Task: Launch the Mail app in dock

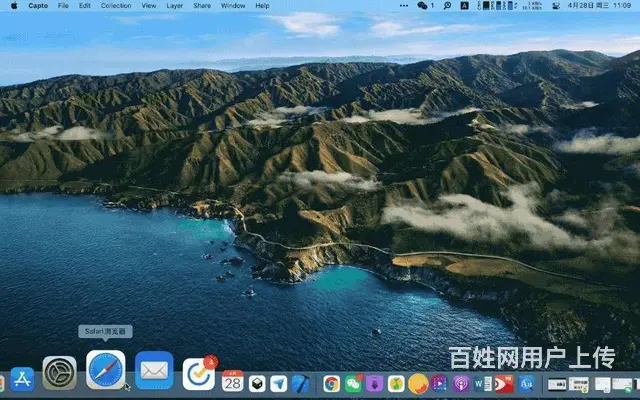Action: (154, 371)
